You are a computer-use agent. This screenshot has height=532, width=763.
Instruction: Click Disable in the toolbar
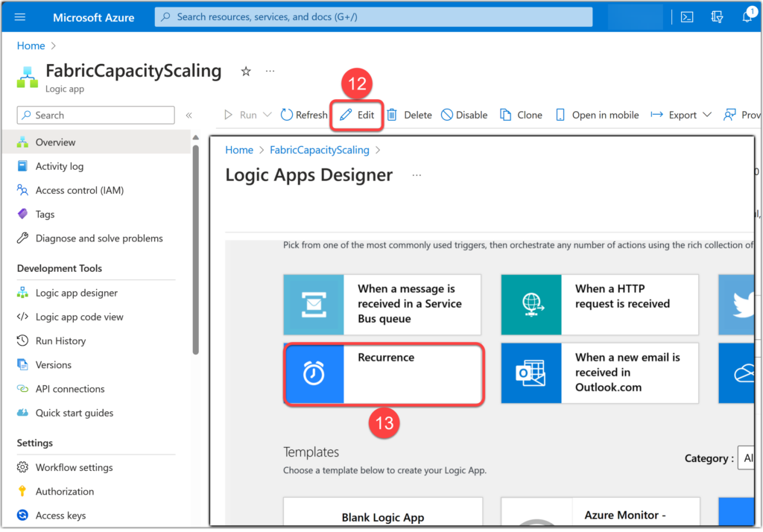click(x=464, y=115)
